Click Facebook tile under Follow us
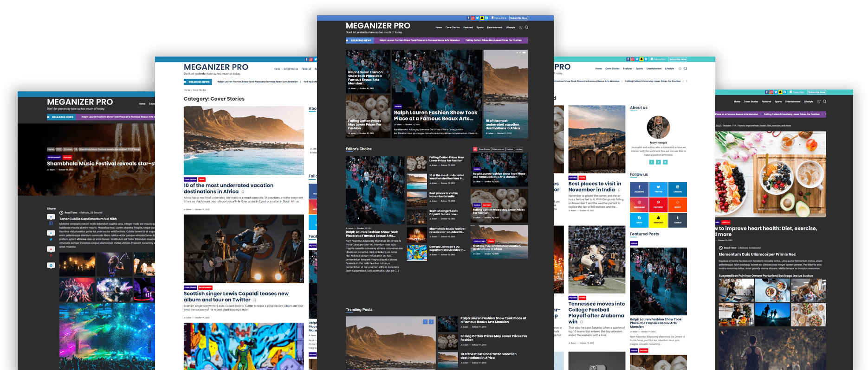This screenshot has height=370, width=868. pyautogui.click(x=639, y=189)
